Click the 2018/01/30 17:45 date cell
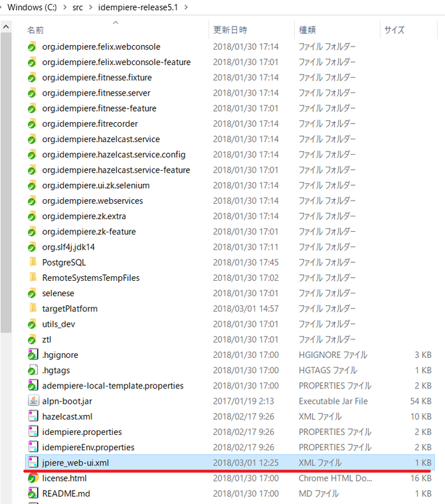Screen dimensions: 445x504 (x=246, y=262)
